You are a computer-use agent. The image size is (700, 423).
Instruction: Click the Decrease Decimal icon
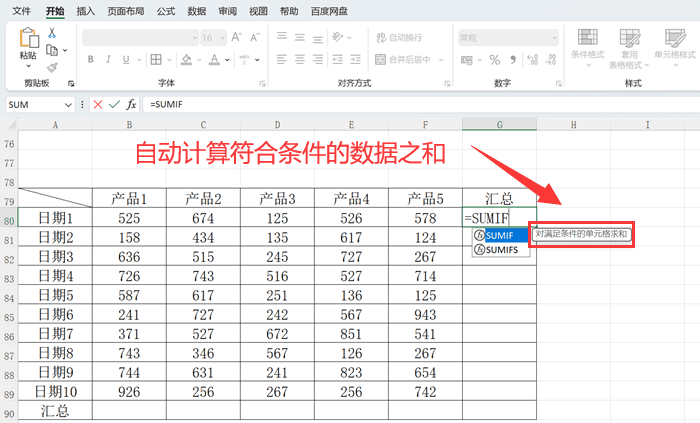[x=551, y=60]
